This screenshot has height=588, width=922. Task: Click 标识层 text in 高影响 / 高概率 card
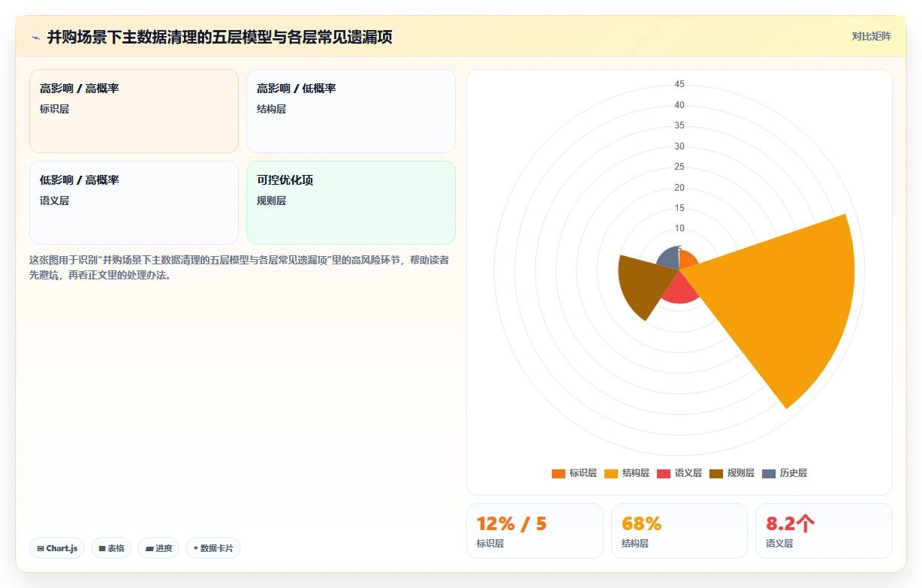(54, 109)
